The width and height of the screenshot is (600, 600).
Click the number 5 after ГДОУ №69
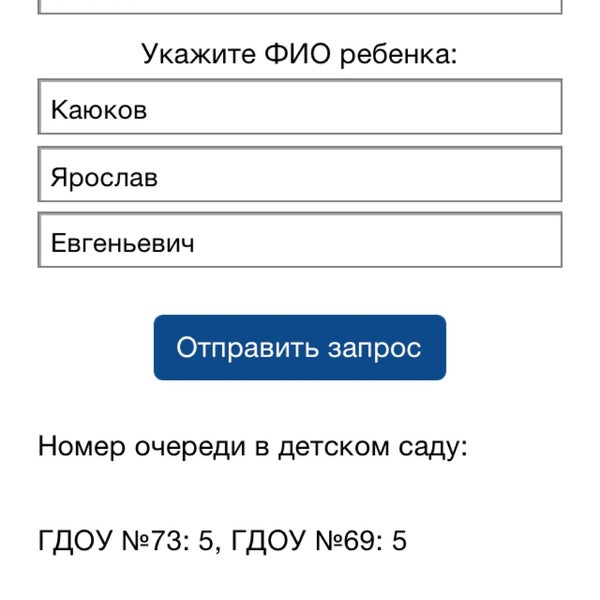(x=399, y=542)
